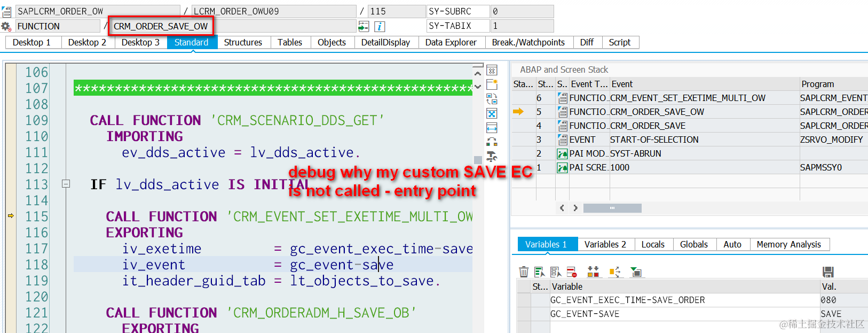The width and height of the screenshot is (868, 333).
Task: Click the LCRM_ORDER_OWU09 include field
Action: (x=274, y=11)
